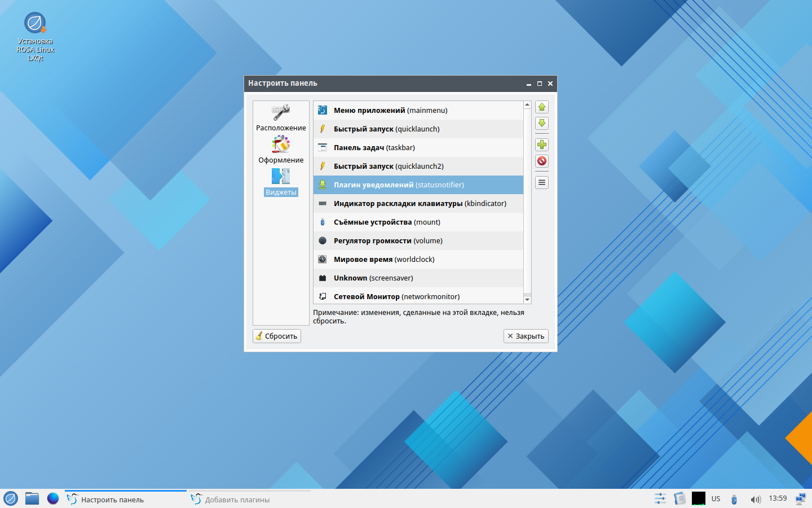Click the Сбросить button

pyautogui.click(x=277, y=336)
